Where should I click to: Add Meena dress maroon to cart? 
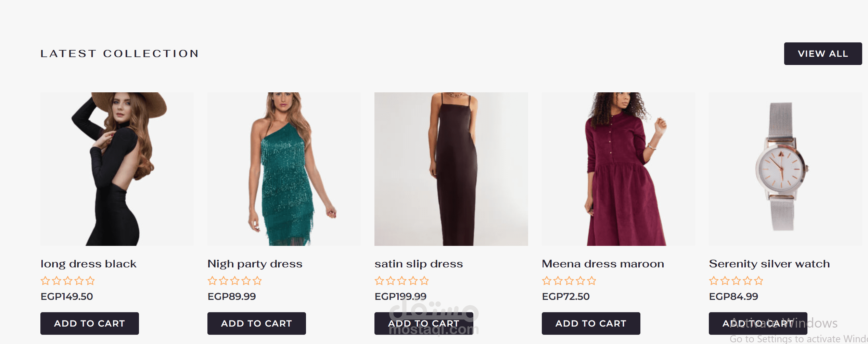click(x=591, y=323)
